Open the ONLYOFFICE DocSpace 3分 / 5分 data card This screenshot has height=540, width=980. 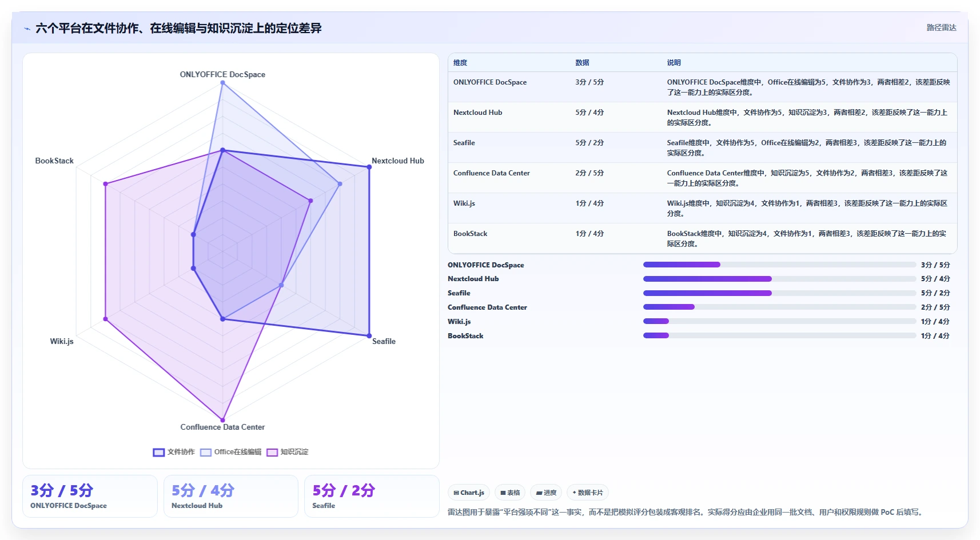click(90, 497)
